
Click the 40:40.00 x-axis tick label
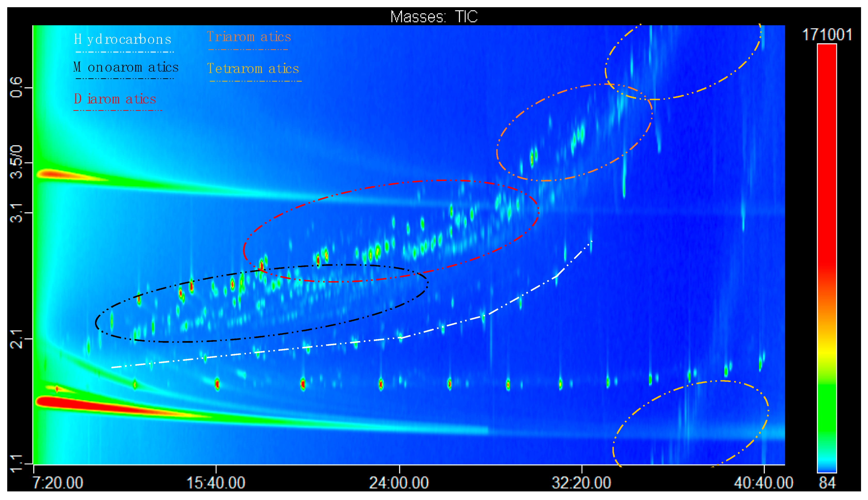(x=764, y=483)
